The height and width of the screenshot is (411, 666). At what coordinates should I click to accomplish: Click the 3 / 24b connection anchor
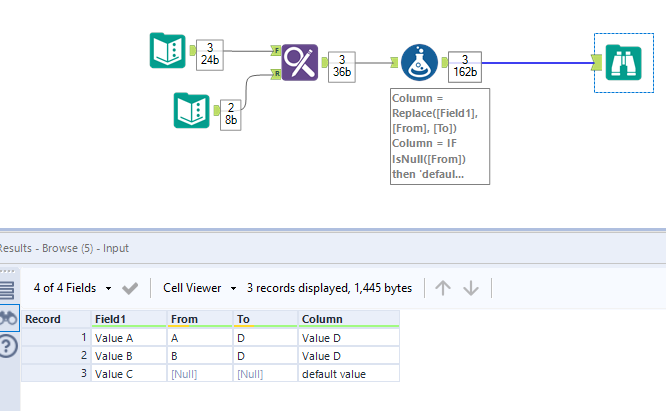point(210,55)
